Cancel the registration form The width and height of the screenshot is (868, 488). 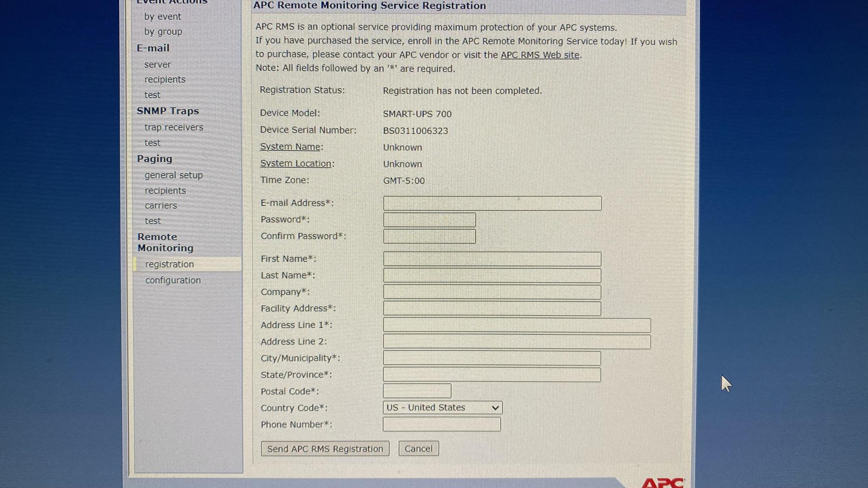[419, 449]
